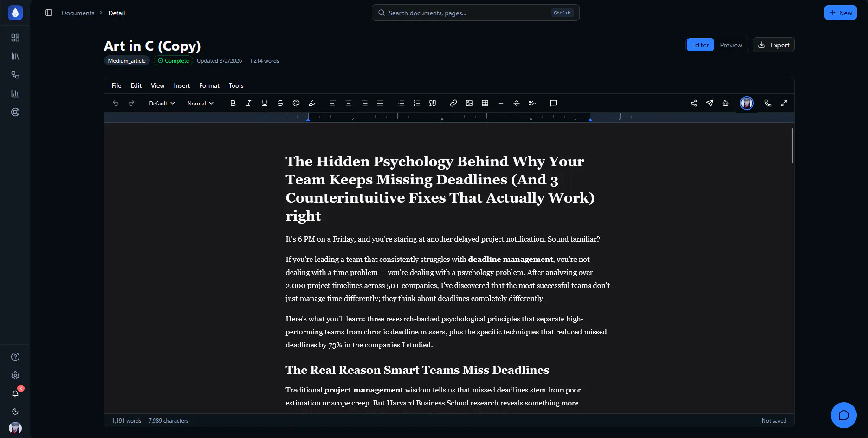Toggle dark mode moon icon

click(15, 412)
